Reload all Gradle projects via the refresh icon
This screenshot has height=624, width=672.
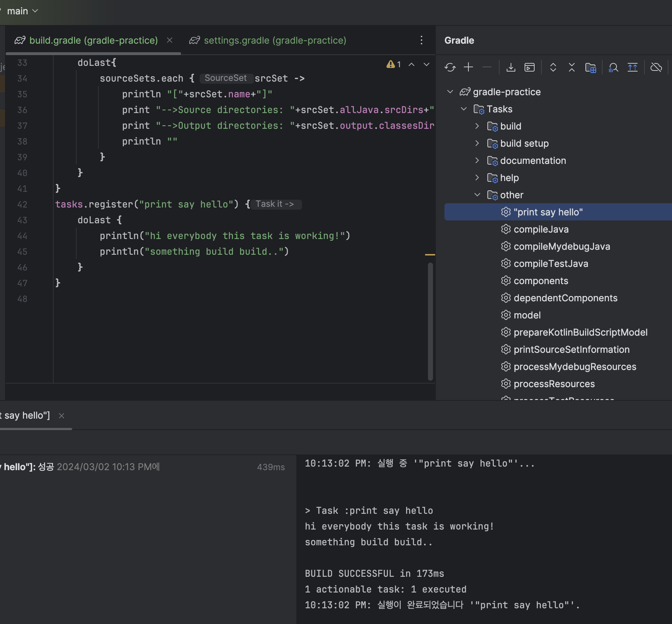450,67
